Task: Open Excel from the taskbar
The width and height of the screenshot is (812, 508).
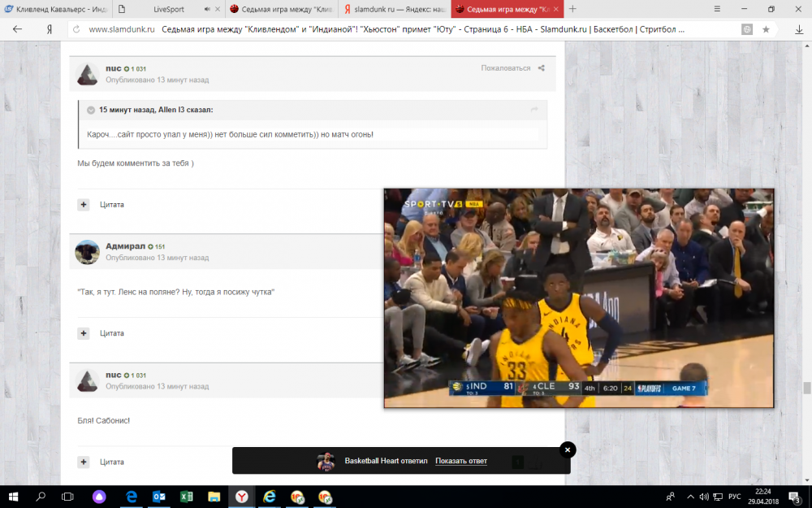Action: click(185, 497)
